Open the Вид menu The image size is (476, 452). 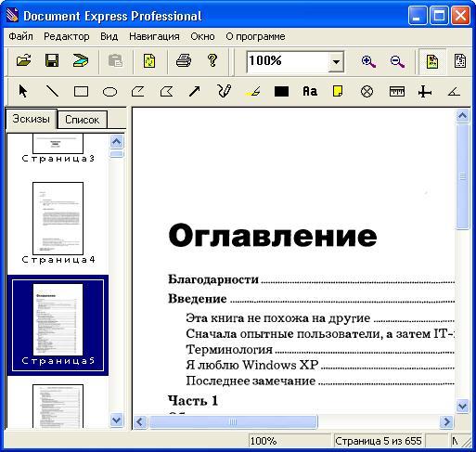click(x=109, y=36)
